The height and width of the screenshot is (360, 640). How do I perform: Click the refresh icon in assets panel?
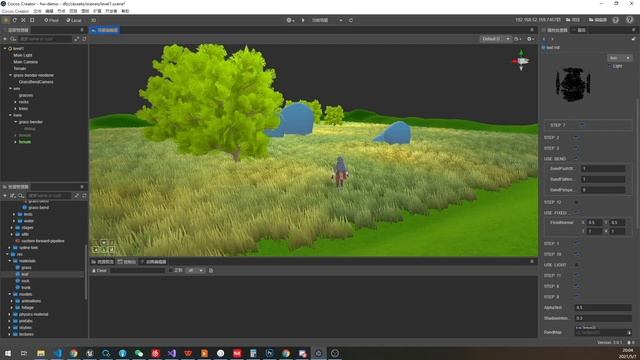(x=84, y=196)
